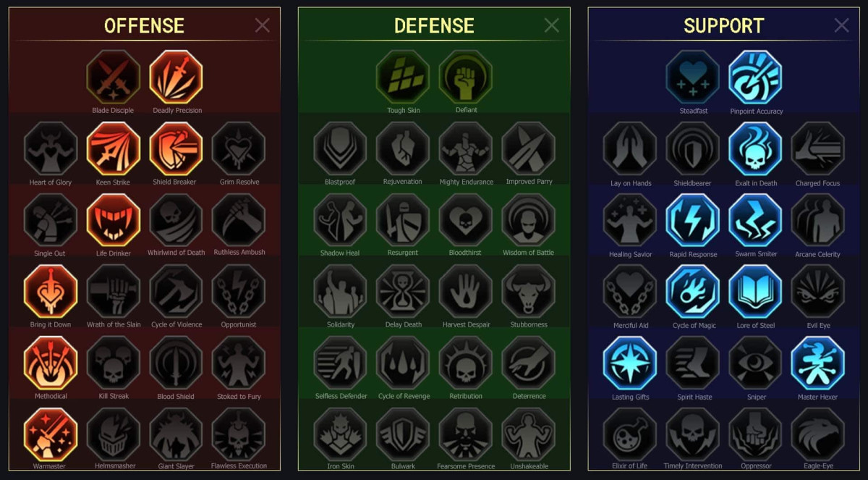
Task: Select the Pinpoint Accuracy mastery icon
Action: (x=756, y=77)
